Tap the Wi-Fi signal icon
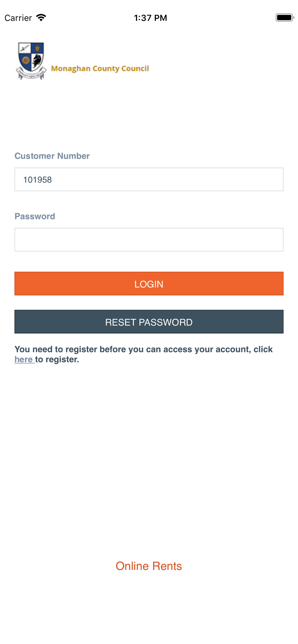The image size is (298, 644). tap(41, 18)
